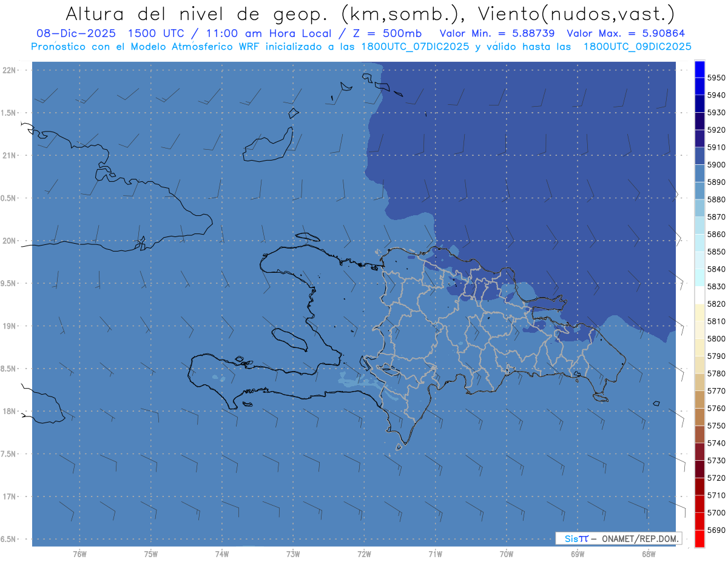Click the 5820 colorbar value

coord(716,304)
